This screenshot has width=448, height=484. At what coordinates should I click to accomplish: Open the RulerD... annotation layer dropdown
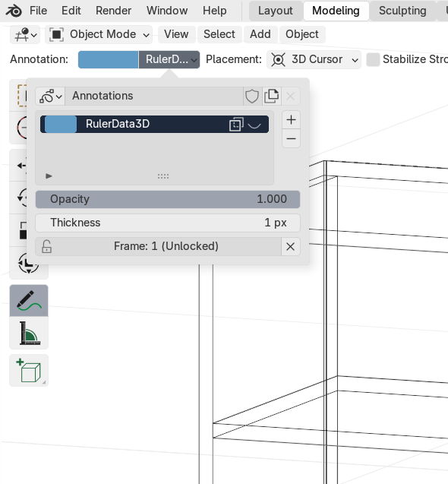coord(169,59)
